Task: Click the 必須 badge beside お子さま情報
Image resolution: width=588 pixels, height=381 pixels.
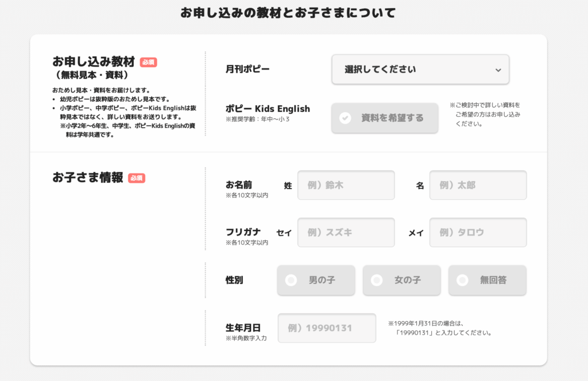Action: click(x=137, y=178)
